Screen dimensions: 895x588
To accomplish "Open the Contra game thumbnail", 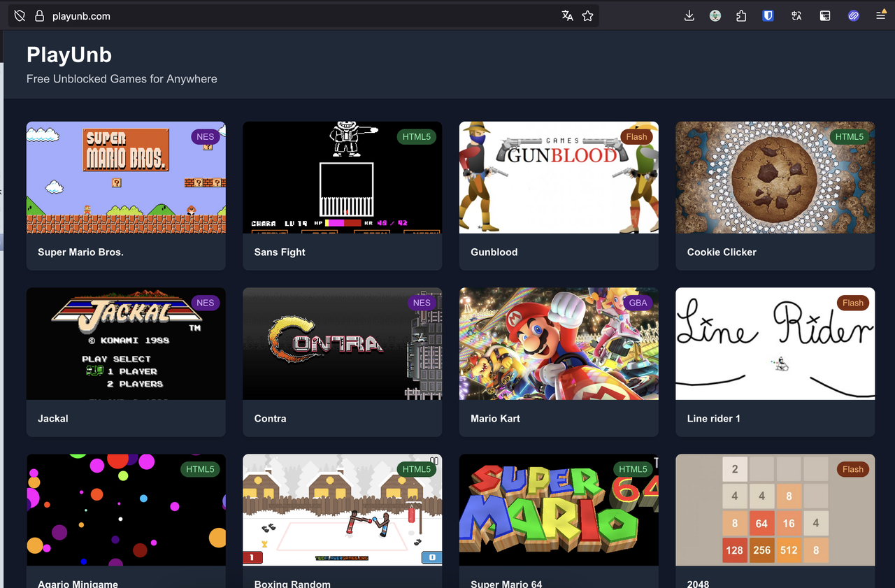I will click(342, 344).
